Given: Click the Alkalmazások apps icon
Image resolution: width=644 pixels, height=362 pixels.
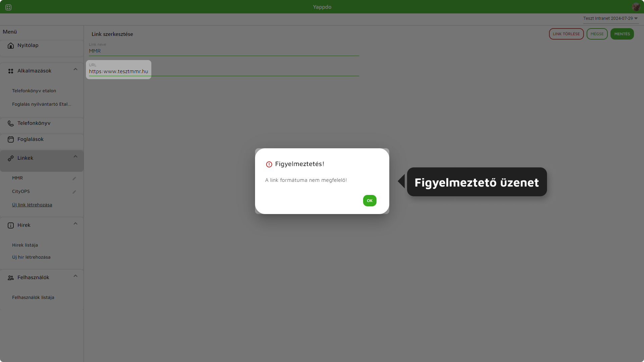Looking at the screenshot, I should click(x=11, y=71).
